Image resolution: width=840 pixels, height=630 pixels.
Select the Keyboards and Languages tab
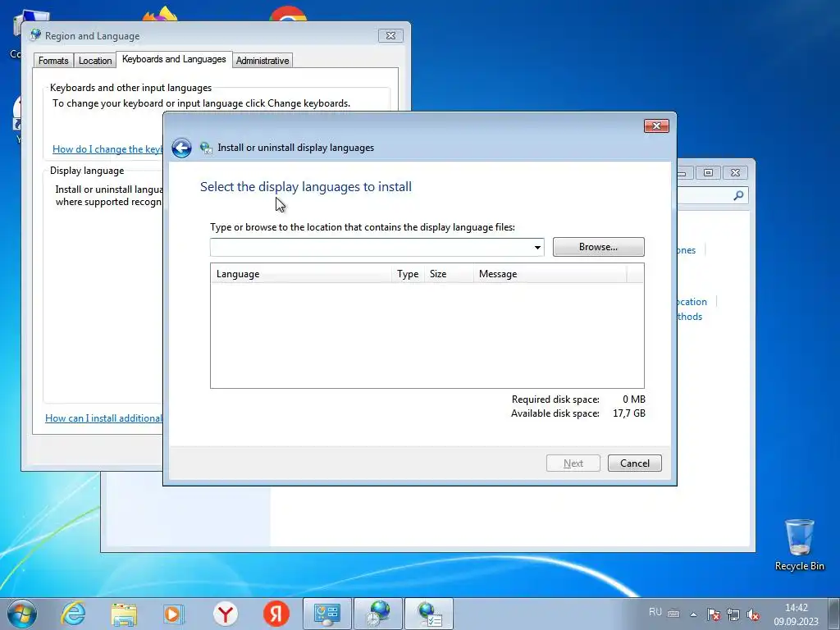pos(174,59)
